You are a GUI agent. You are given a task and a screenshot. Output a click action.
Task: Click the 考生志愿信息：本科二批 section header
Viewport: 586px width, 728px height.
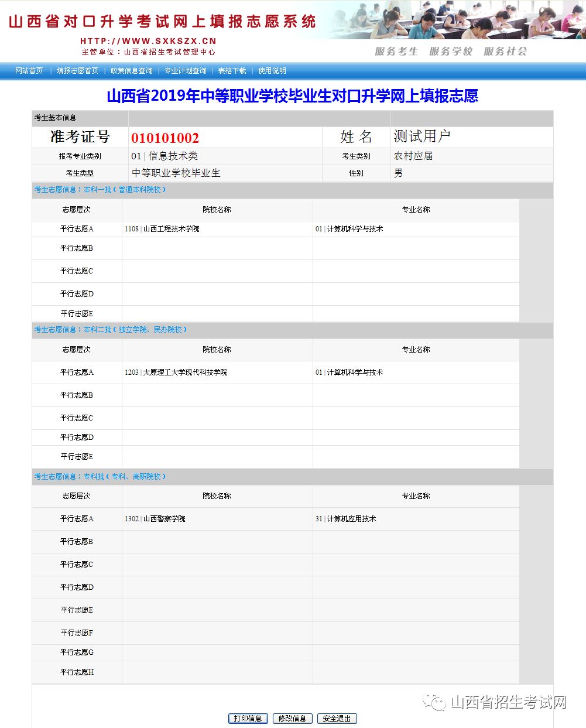tap(111, 330)
